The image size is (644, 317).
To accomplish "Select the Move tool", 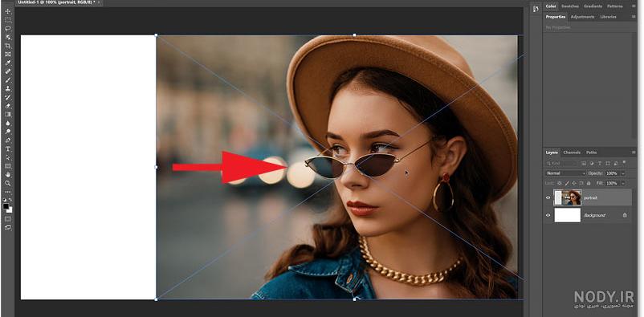I will (x=8, y=11).
